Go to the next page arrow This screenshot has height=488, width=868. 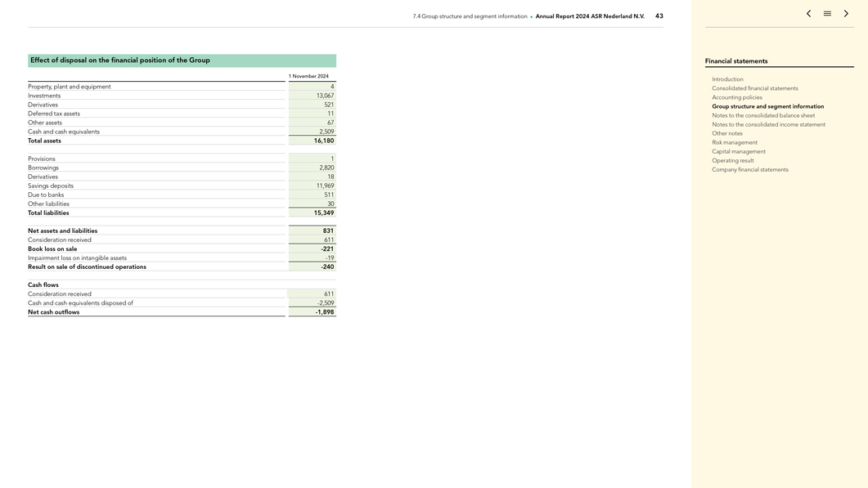(x=846, y=14)
